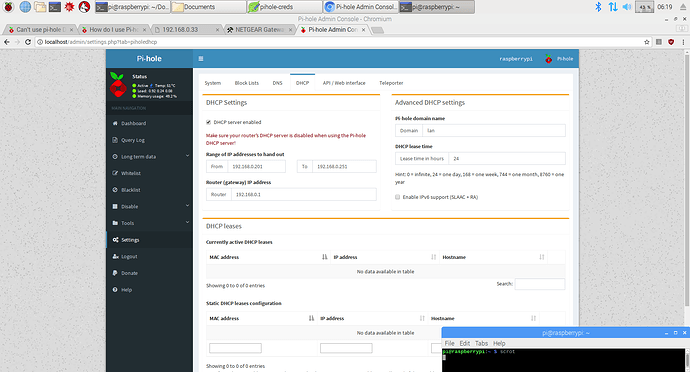Open Pi-hole user menu at top right
The image size is (690, 372).
(x=559, y=59)
